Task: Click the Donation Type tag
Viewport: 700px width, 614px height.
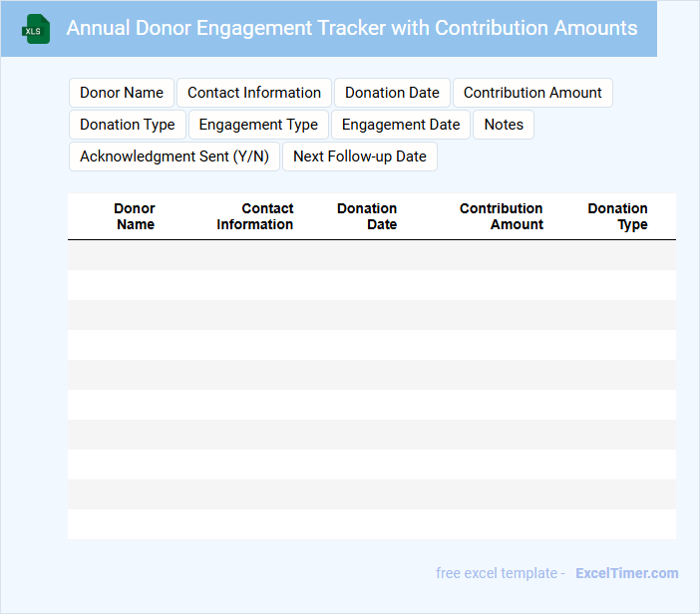Action: [x=128, y=125]
